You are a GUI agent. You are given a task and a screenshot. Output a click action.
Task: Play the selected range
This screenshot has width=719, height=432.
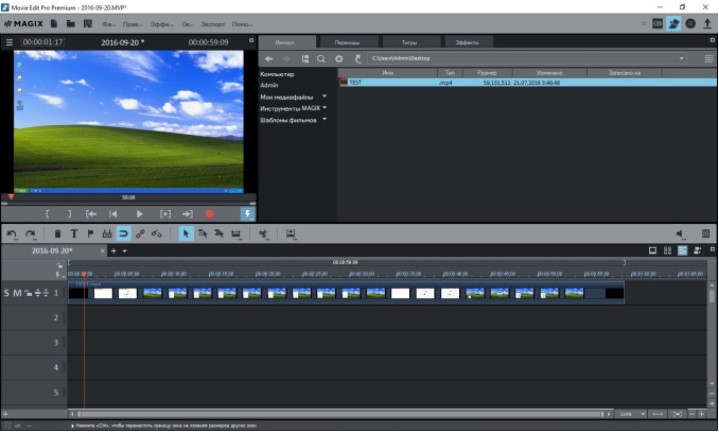tap(165, 214)
